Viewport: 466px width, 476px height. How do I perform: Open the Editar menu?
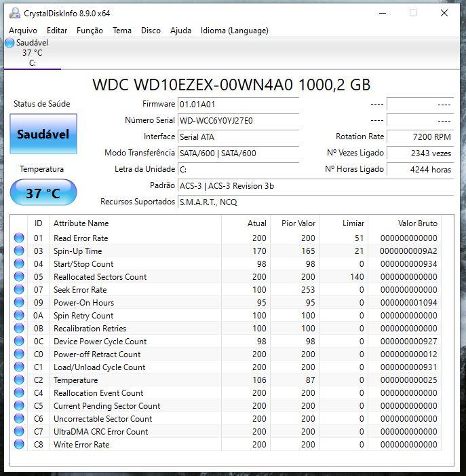coord(57,31)
